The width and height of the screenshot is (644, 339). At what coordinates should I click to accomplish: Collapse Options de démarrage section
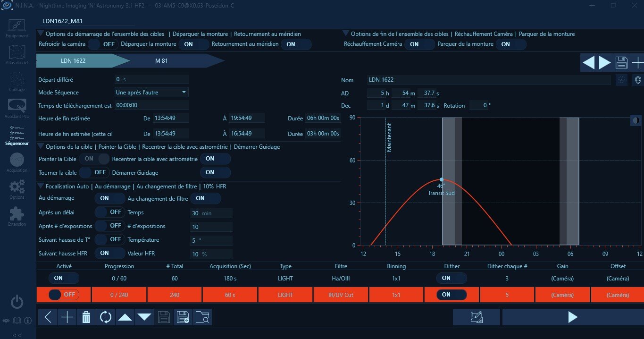click(x=41, y=34)
